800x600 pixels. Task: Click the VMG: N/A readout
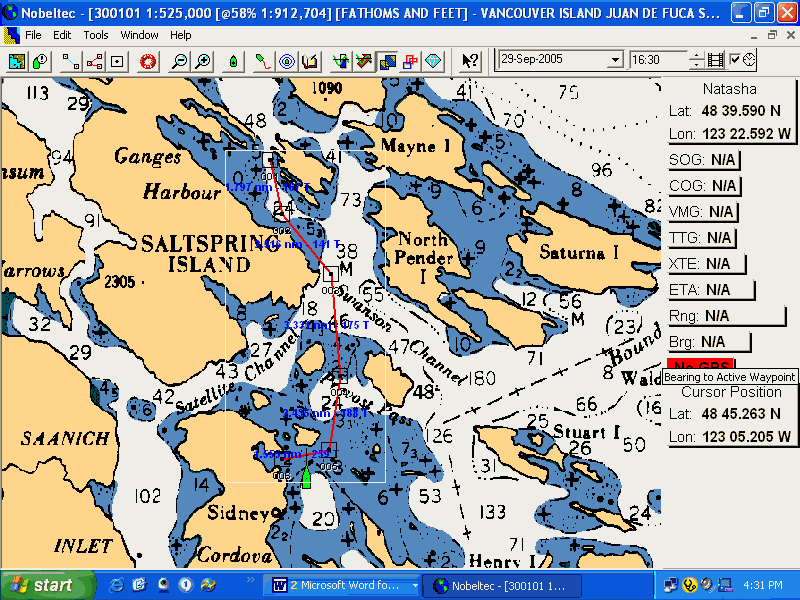tap(702, 212)
